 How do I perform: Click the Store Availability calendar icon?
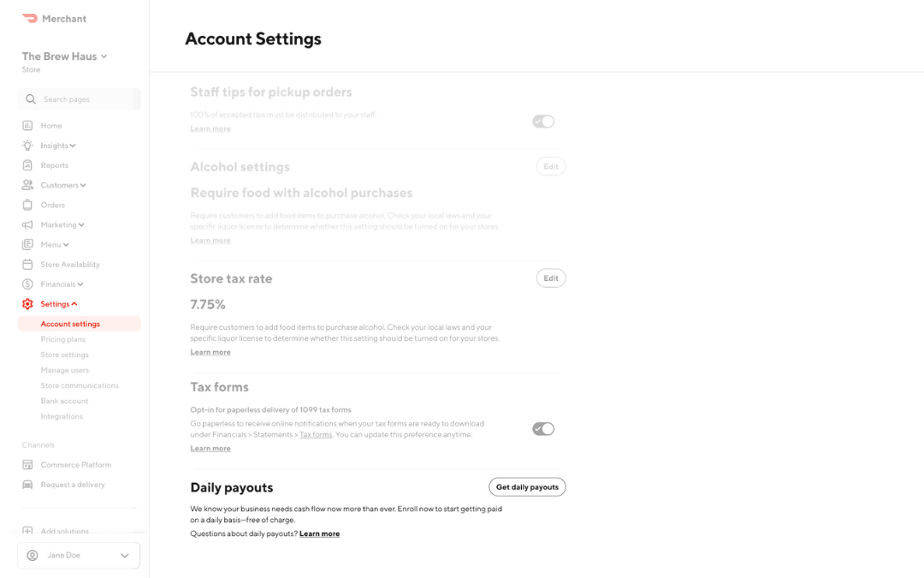point(27,264)
